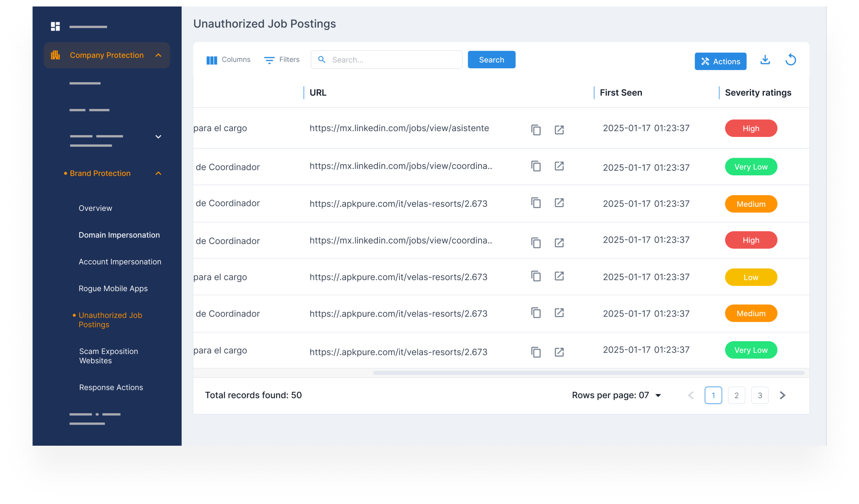Select Unauthorized Job Postings in sidebar

coord(110,320)
